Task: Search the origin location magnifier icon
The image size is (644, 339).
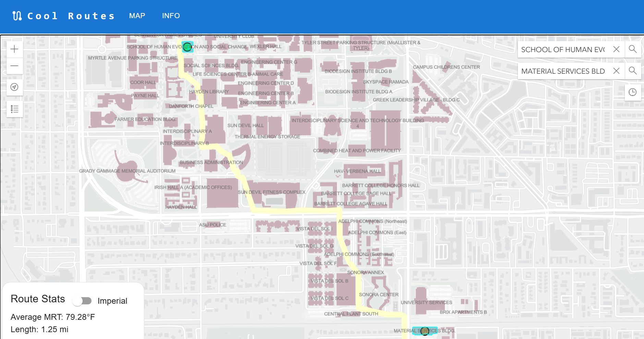Action: click(x=633, y=49)
